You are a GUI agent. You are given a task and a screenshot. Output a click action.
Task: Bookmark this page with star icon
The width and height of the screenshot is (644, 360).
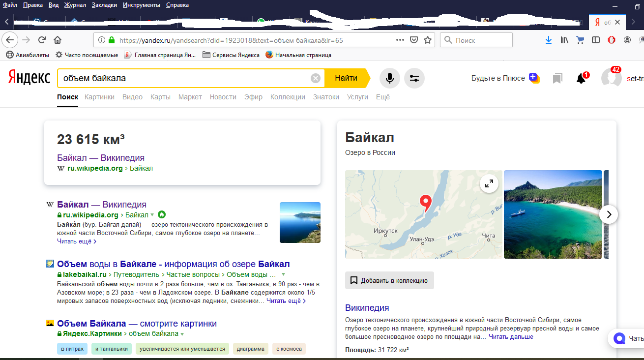[428, 40]
